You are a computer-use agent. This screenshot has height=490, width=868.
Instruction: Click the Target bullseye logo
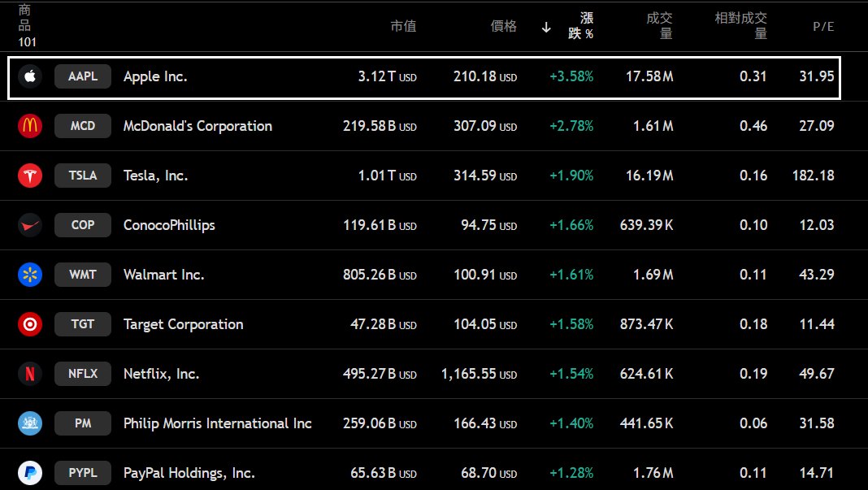tap(30, 324)
